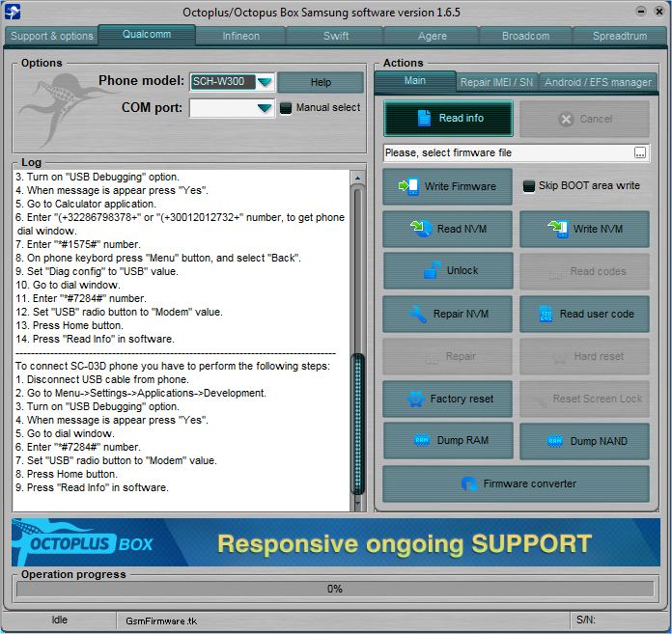Click the Read info button label
Viewport: 672px width, 634px height.
click(x=462, y=118)
